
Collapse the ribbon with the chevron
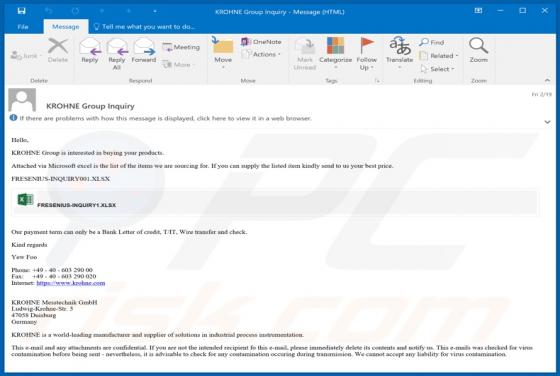click(x=547, y=80)
